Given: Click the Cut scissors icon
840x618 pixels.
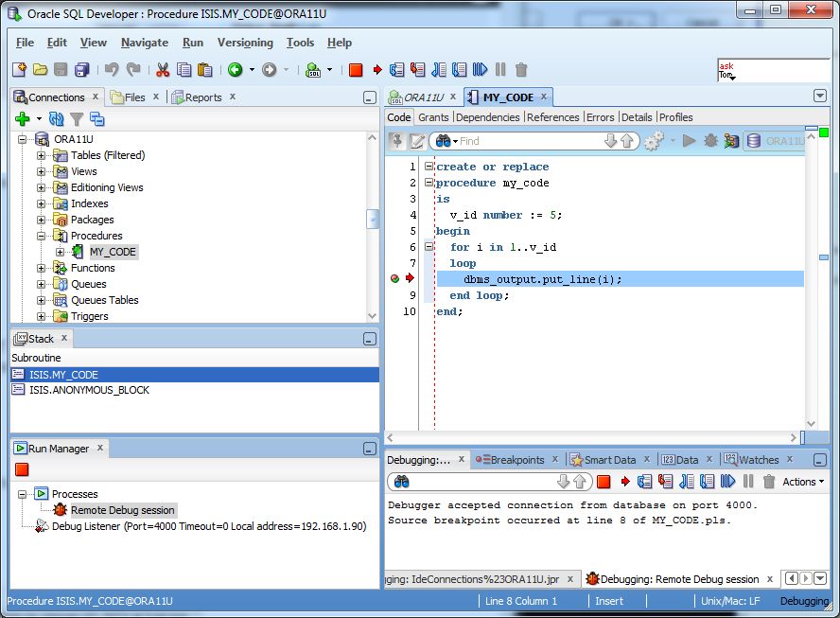Looking at the screenshot, I should (163, 70).
